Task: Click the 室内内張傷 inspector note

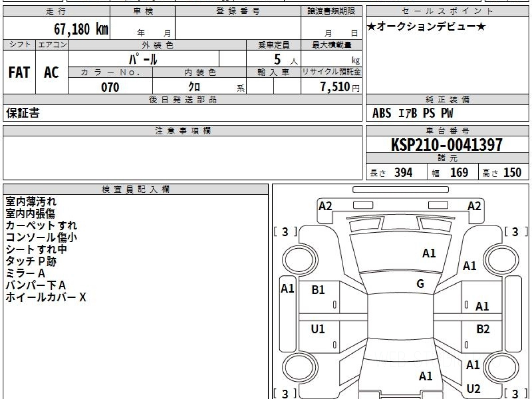Action: 30,214
